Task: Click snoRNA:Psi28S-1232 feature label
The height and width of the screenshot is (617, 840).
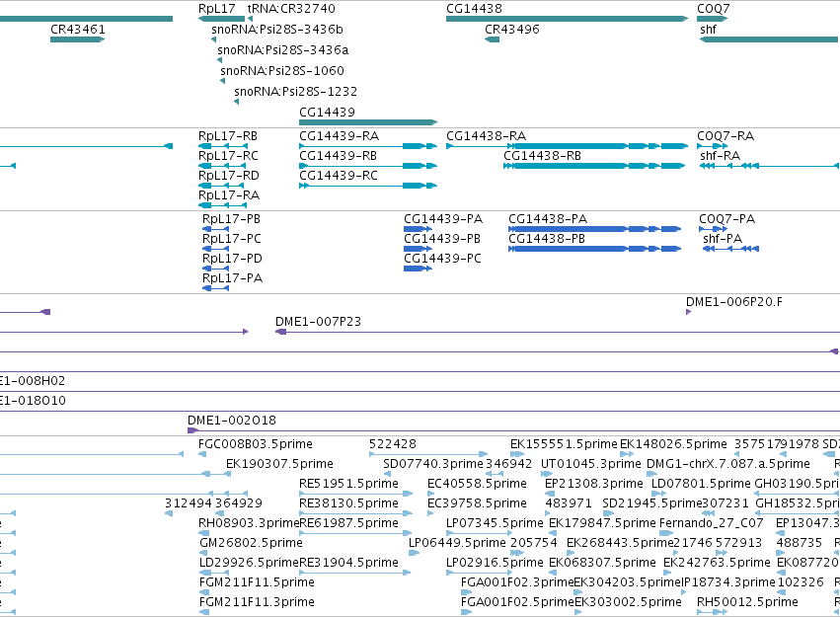Action: 295,92
